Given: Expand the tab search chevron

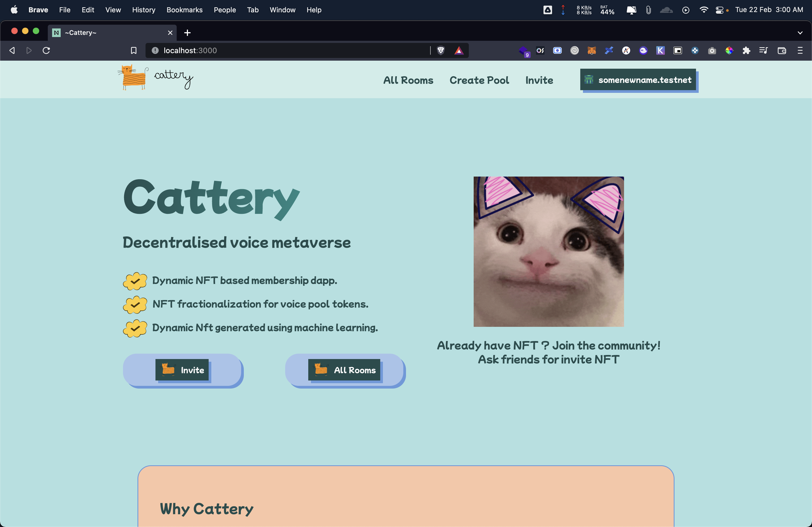Looking at the screenshot, I should 800,33.
